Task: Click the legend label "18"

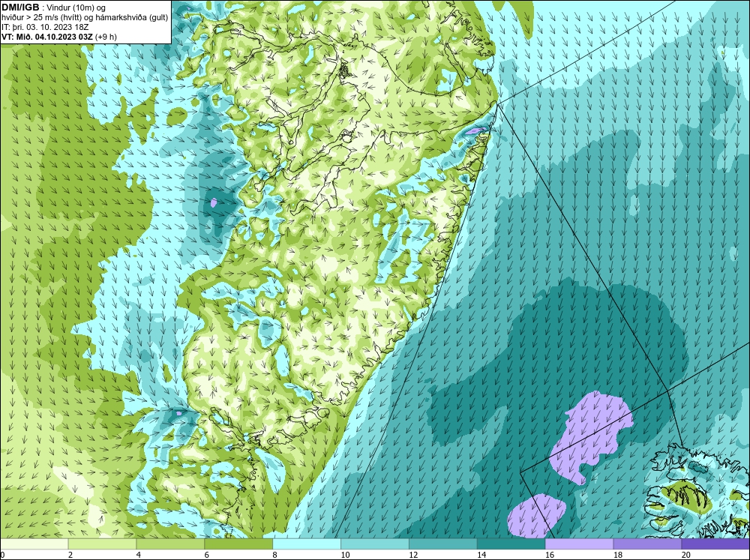Action: pos(617,555)
